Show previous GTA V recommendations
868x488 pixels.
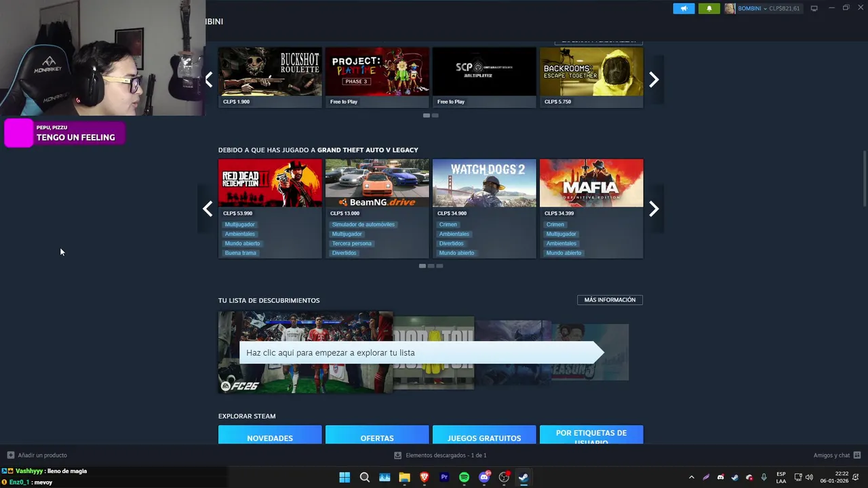pyautogui.click(x=208, y=209)
